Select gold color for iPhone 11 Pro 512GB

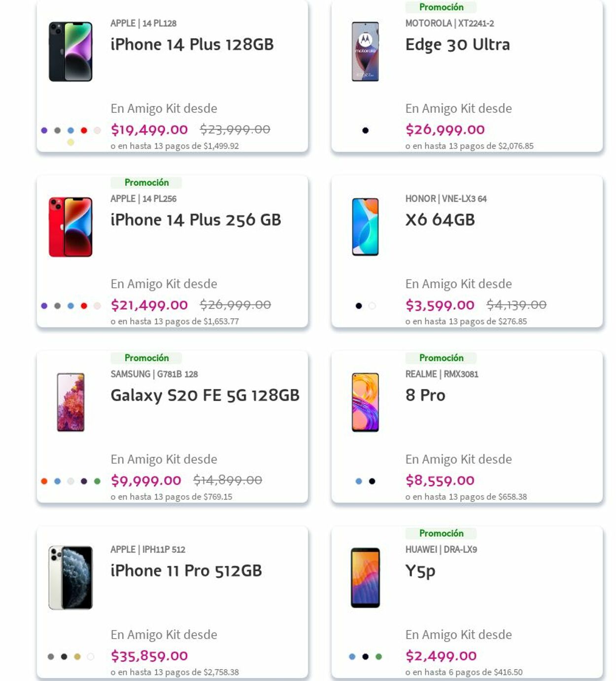[77, 657]
